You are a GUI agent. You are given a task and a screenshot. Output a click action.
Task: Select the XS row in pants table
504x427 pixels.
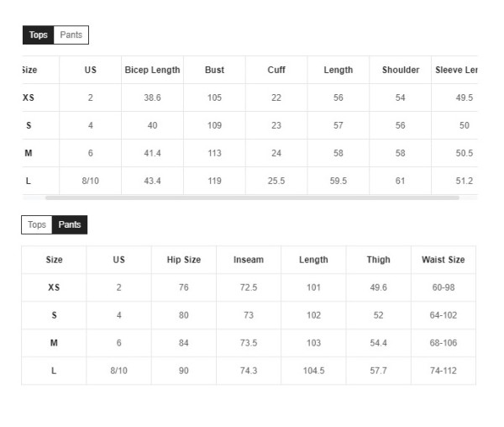coord(249,287)
